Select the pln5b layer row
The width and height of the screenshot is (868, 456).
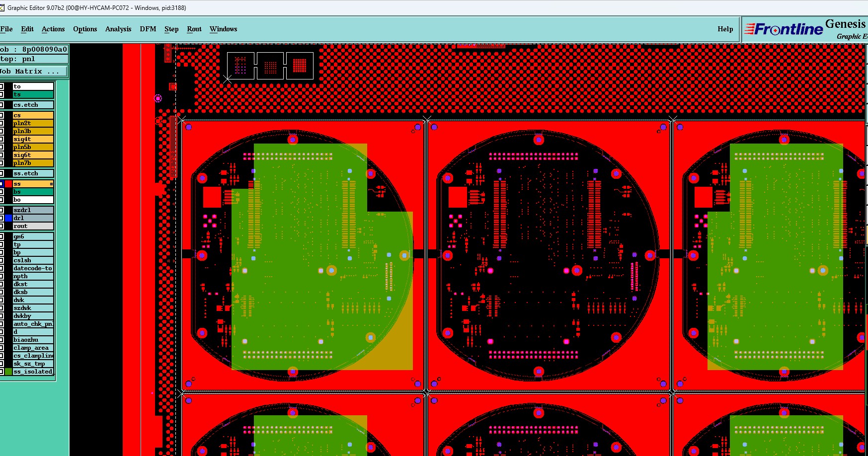33,147
